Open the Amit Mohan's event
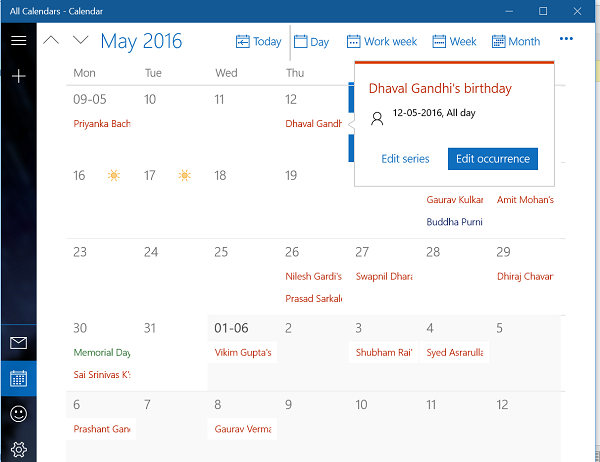 pyautogui.click(x=525, y=199)
